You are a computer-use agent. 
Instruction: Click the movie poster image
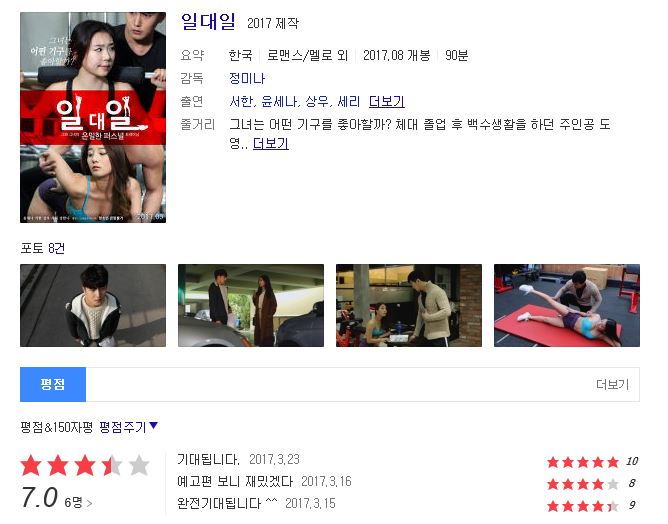tap(93, 117)
